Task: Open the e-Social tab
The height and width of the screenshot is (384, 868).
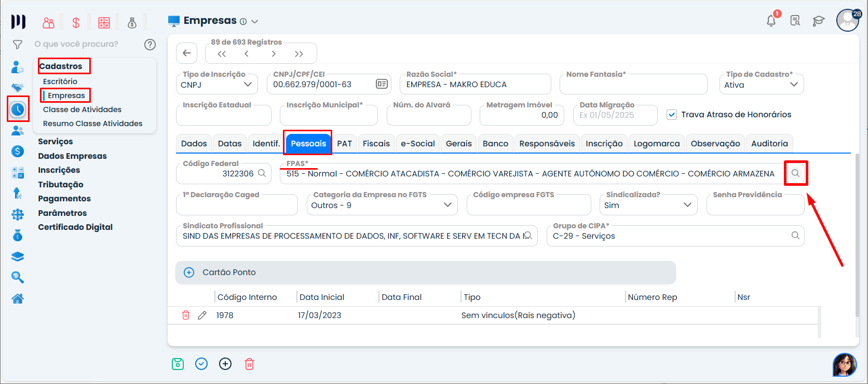Action: (417, 144)
